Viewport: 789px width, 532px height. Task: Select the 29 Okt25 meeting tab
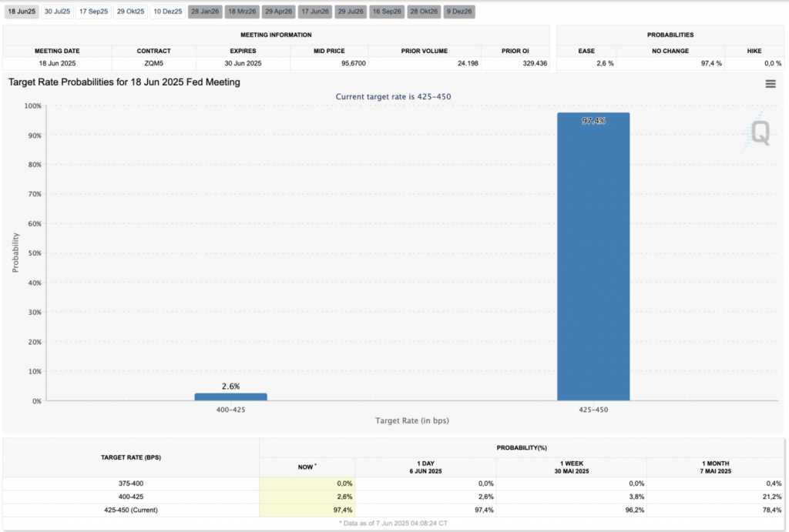130,12
